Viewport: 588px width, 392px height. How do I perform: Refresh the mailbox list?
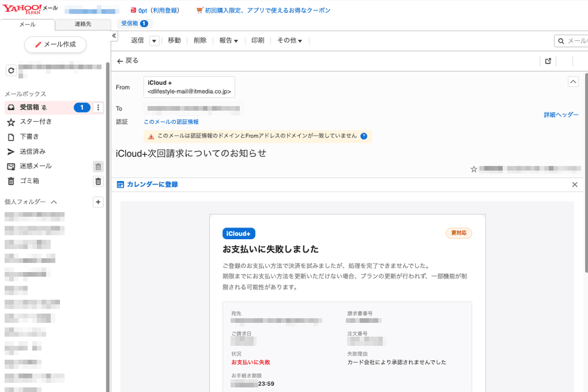(x=11, y=70)
